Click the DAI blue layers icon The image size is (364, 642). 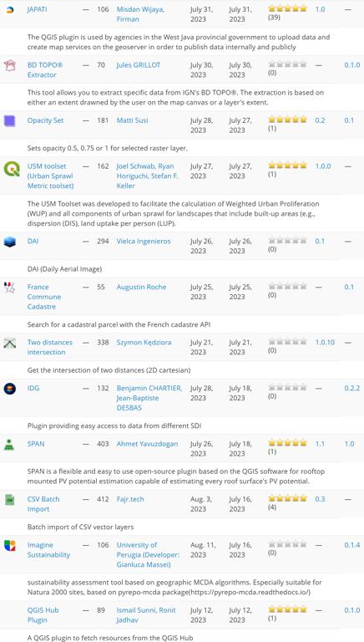tap(9, 242)
